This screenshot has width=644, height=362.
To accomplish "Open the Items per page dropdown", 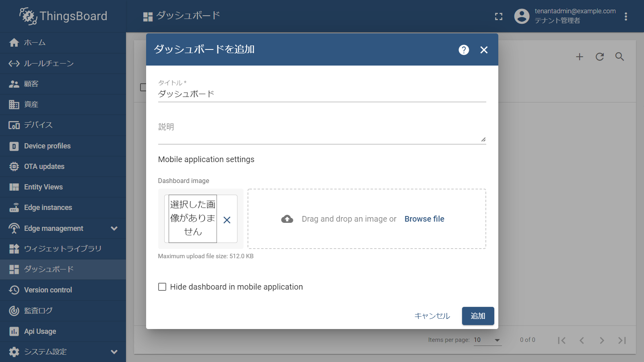I will click(487, 340).
